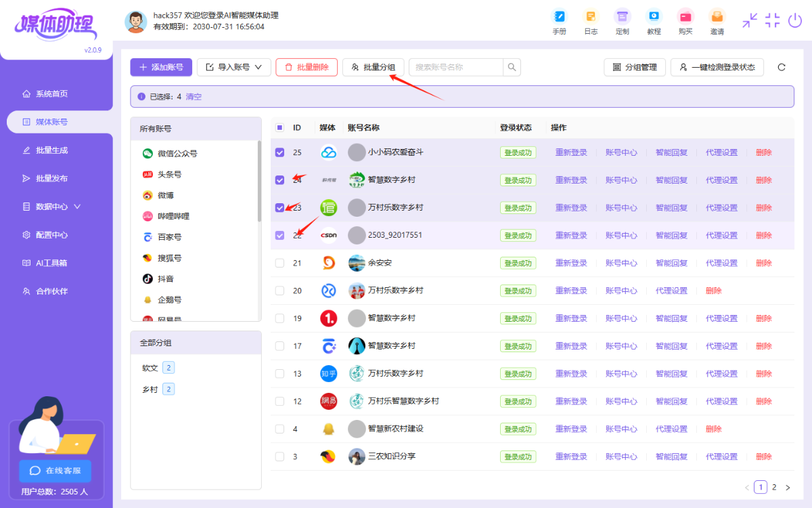
Task: Select the 软文 group
Action: (x=158, y=368)
